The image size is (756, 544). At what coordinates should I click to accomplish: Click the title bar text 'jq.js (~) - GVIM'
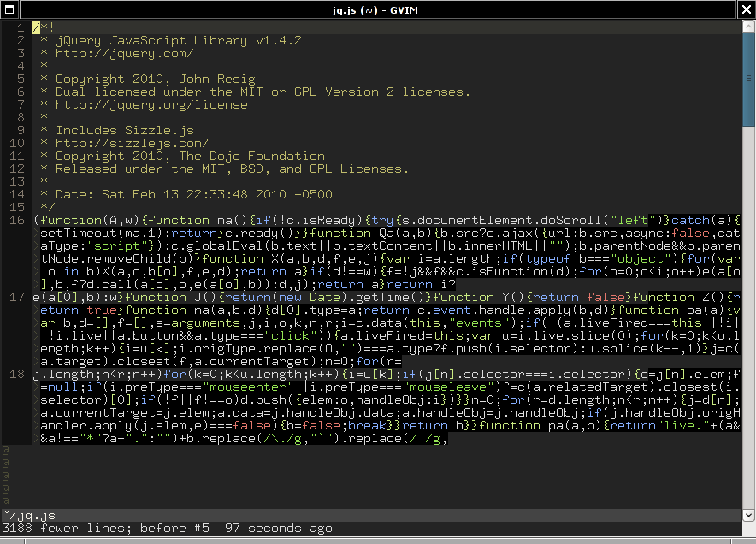375,9
